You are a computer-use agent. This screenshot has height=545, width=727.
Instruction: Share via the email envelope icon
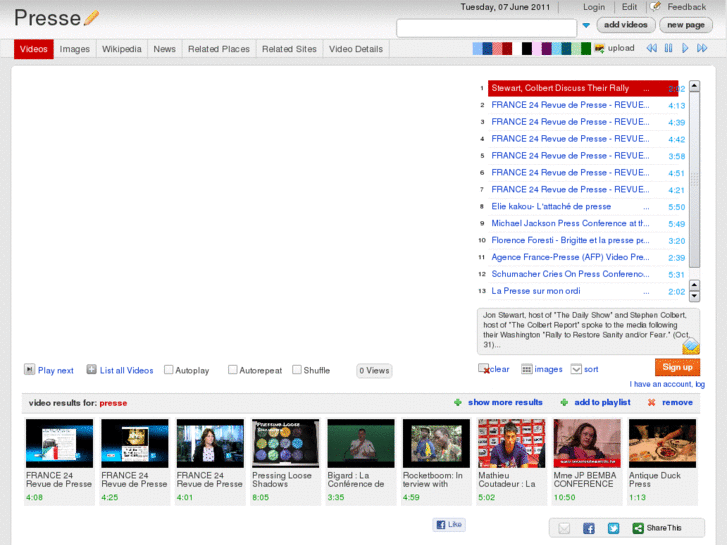[564, 528]
